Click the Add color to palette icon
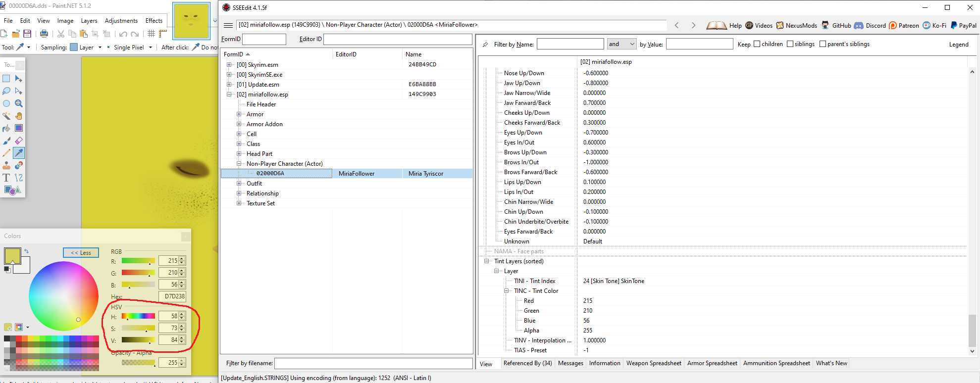 click(8, 327)
